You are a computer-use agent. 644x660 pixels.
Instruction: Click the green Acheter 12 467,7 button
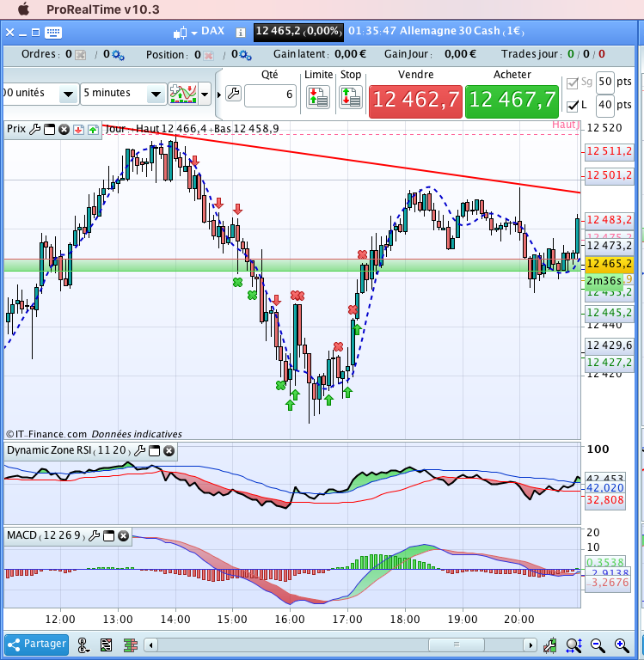(512, 101)
